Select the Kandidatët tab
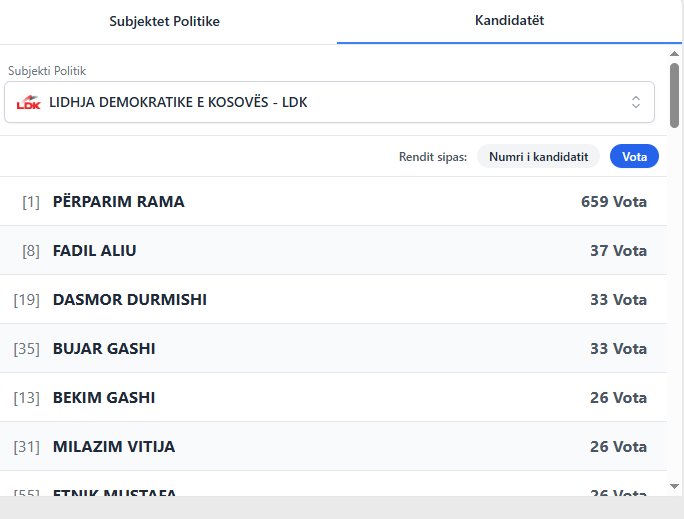This screenshot has height=519, width=684. click(509, 21)
